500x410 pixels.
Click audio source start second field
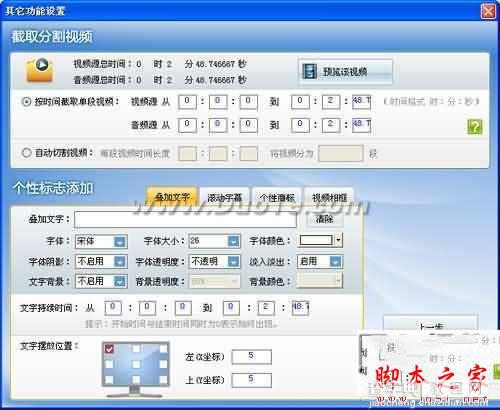(x=249, y=125)
